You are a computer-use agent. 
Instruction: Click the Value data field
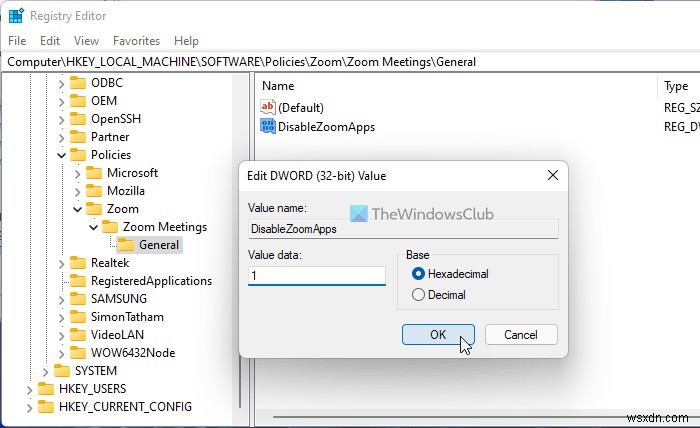[317, 276]
